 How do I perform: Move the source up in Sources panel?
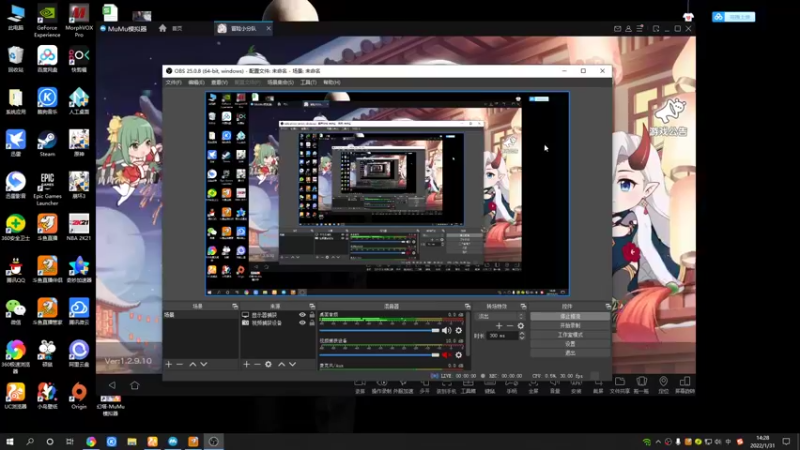click(281, 364)
